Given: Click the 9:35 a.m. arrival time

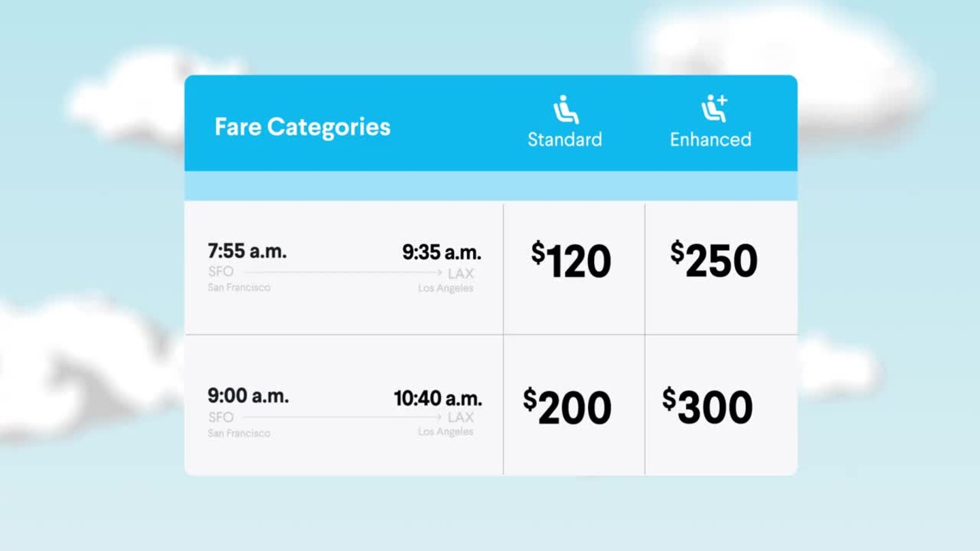Looking at the screenshot, I should coord(442,253).
